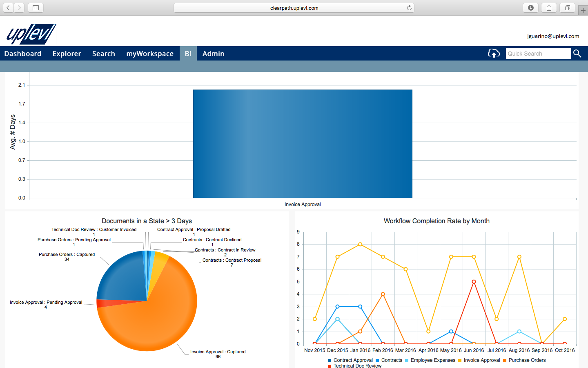Toggle Purchase Orders series in legend
Screen dimensions: 588x368
(527, 360)
